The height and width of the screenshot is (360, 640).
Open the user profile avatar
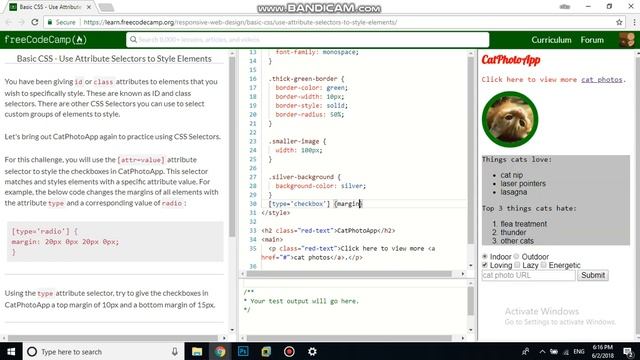tap(627, 40)
